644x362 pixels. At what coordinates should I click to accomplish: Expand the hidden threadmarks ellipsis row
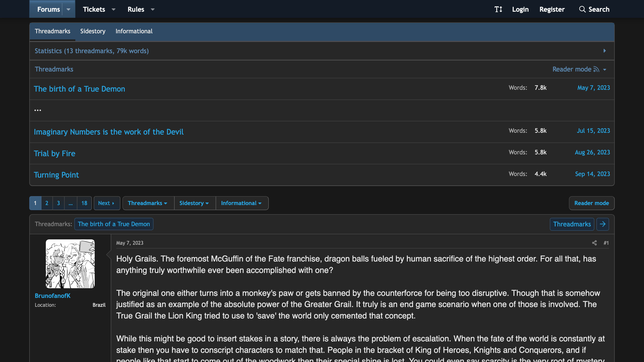click(38, 110)
